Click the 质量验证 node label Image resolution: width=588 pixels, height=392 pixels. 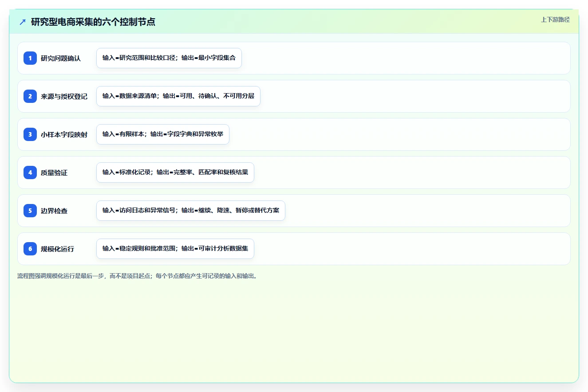54,172
